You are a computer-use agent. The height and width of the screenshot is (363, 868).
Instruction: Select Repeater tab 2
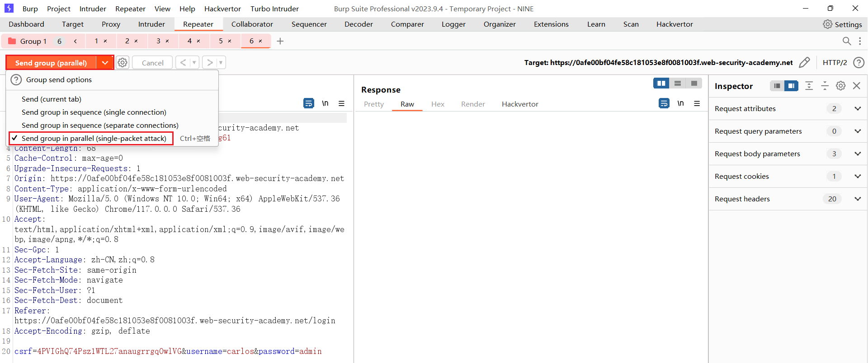point(127,41)
